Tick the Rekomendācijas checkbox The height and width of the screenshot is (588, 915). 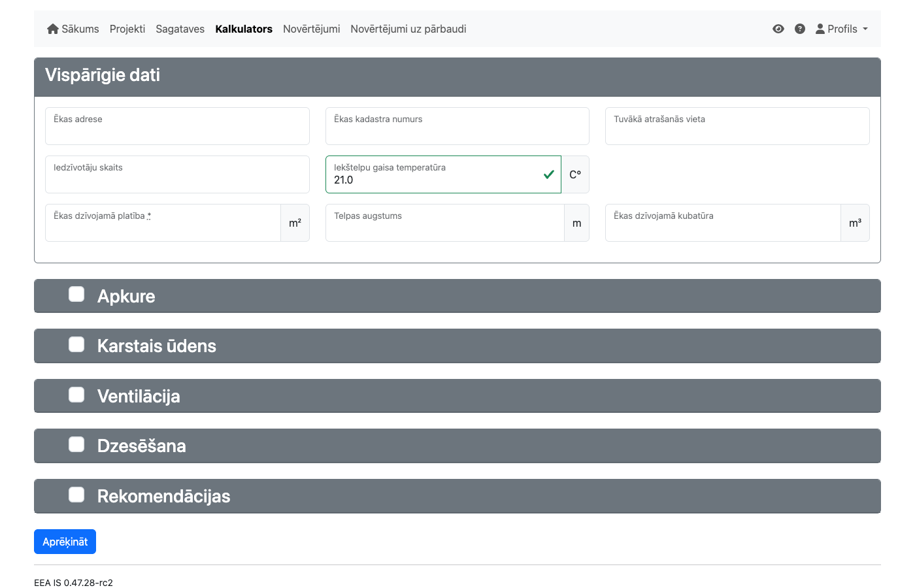point(76,495)
